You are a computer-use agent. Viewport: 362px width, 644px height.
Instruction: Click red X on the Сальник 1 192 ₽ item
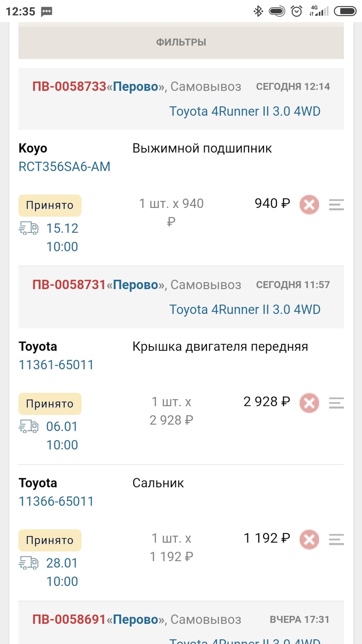coord(309,539)
